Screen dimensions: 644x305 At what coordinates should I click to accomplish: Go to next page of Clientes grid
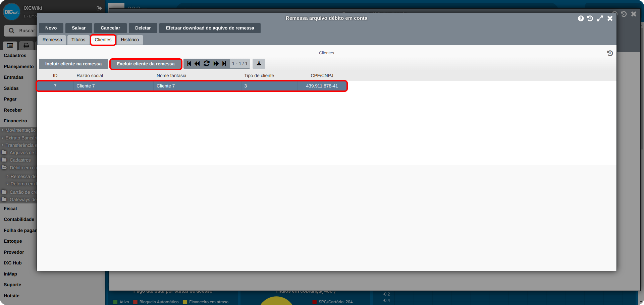[216, 64]
